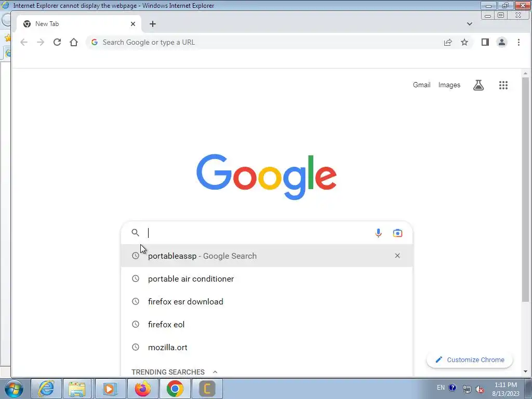The height and width of the screenshot is (399, 532).
Task: Open Internet Explorer from the taskbar
Action: click(46, 389)
